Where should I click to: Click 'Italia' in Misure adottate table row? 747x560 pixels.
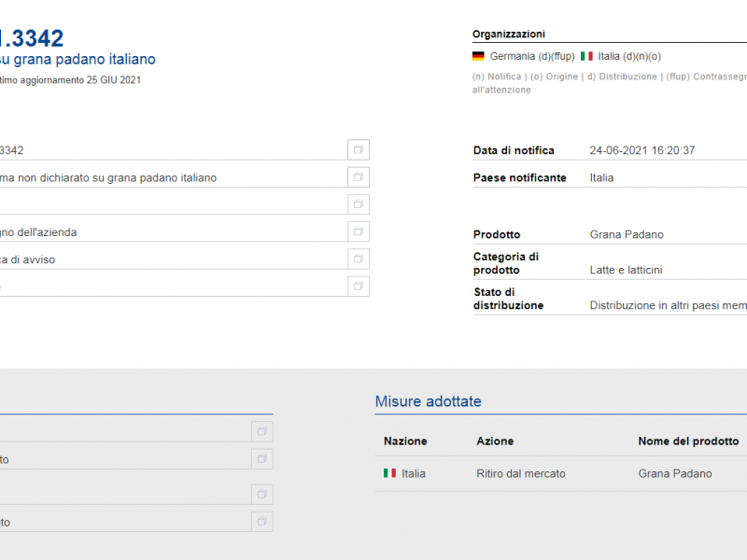[x=414, y=473]
